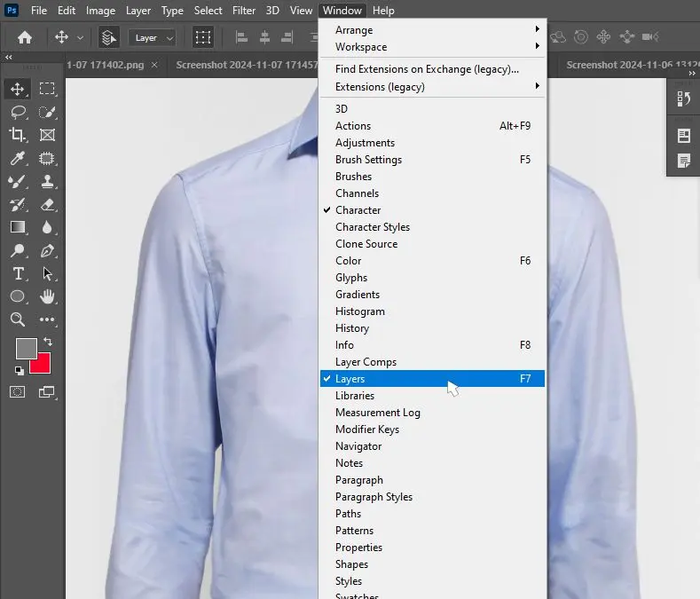700x599 pixels.
Task: Choose Brush Settings from Window menu
Action: (x=368, y=160)
